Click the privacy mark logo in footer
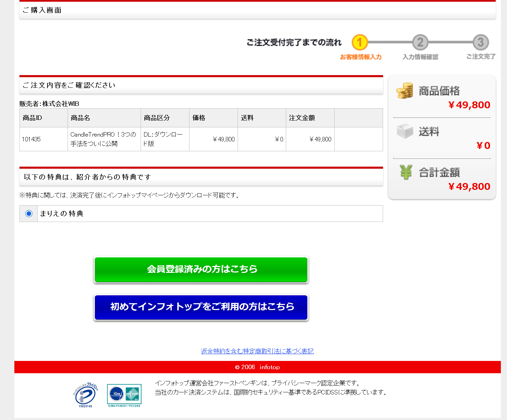This screenshot has width=507, height=420. click(84, 395)
